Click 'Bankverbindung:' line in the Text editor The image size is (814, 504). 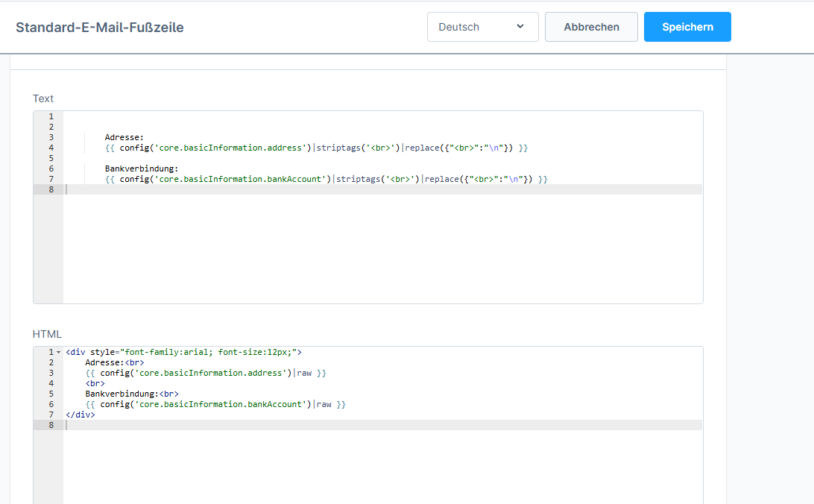pyautogui.click(x=142, y=168)
